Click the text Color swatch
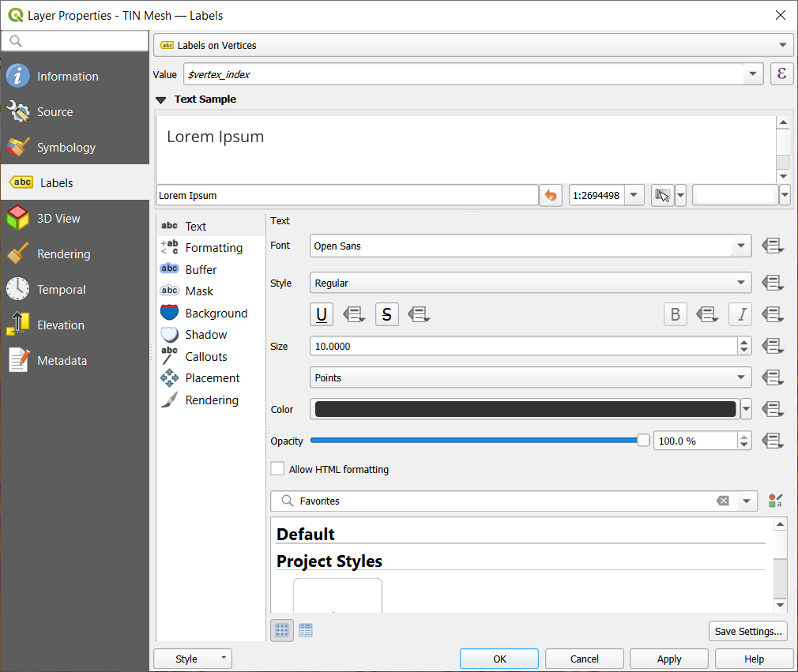Screen dimensions: 798x672 [525, 409]
